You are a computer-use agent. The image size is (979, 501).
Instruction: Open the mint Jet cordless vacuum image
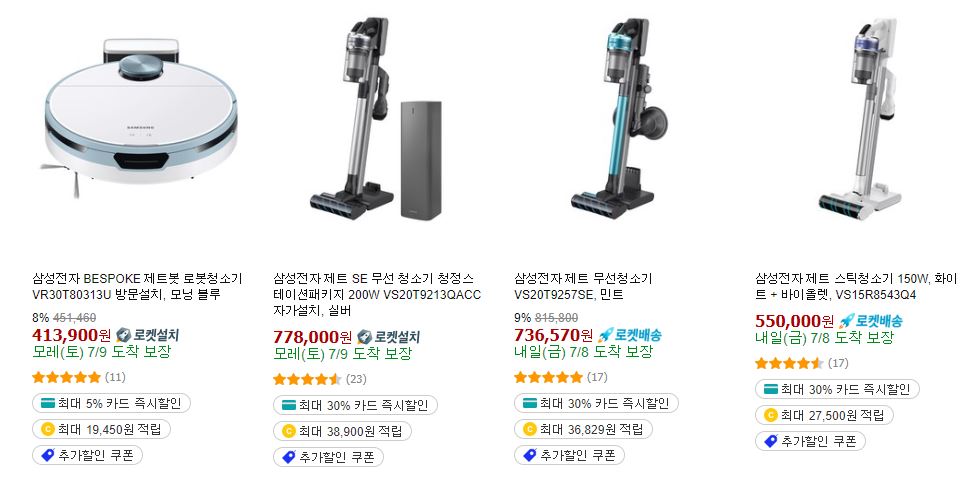(618, 119)
